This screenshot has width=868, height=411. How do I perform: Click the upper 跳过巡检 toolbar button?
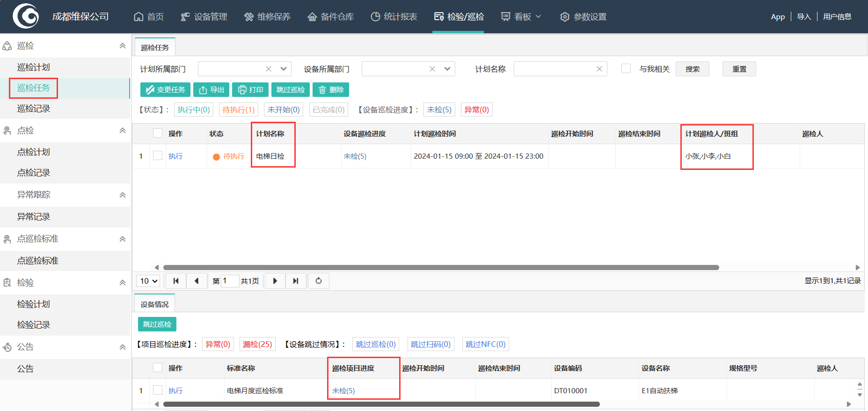pyautogui.click(x=291, y=90)
